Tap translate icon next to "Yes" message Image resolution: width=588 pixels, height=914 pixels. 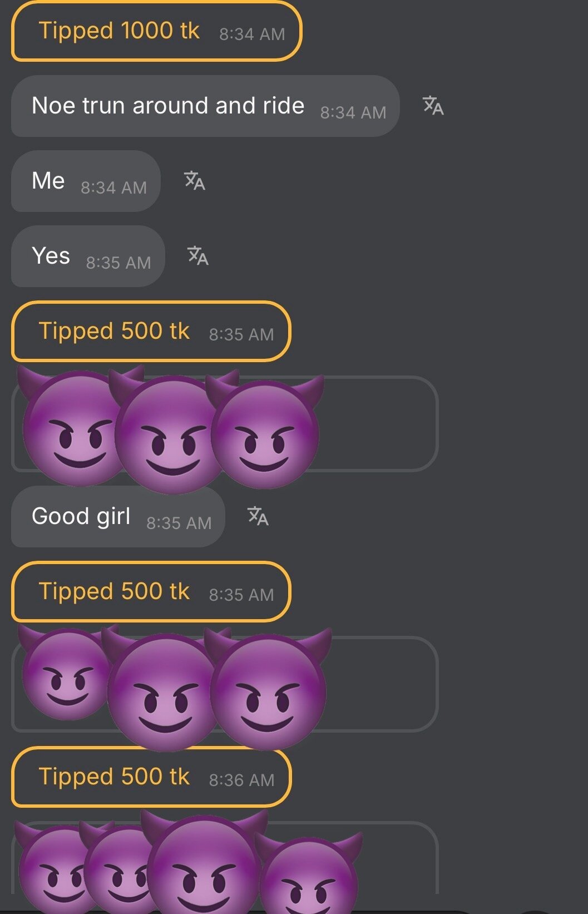198,256
